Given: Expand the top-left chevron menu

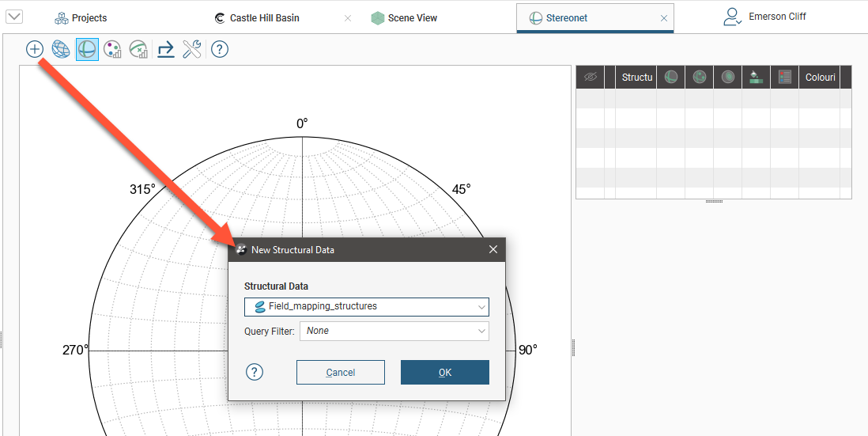Looking at the screenshot, I should point(14,17).
